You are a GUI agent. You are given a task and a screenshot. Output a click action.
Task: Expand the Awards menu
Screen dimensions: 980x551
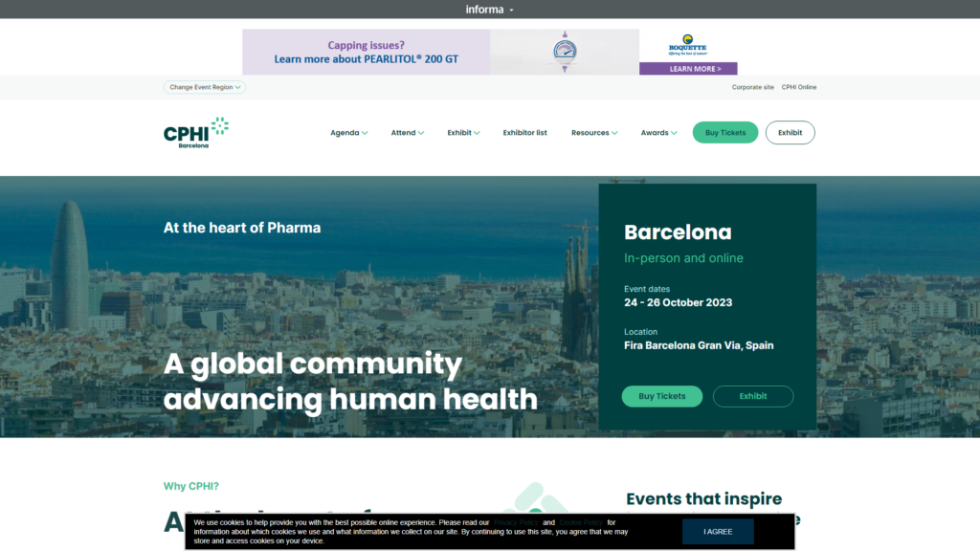coord(658,132)
